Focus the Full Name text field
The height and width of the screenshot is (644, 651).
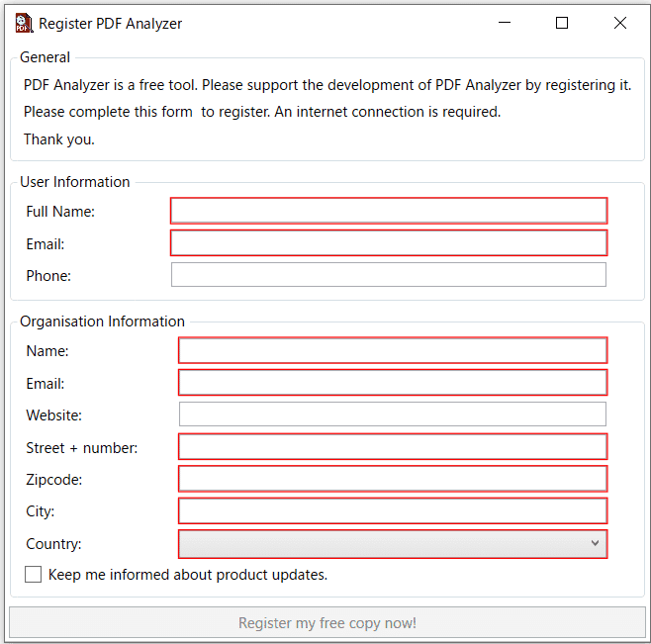coord(388,211)
